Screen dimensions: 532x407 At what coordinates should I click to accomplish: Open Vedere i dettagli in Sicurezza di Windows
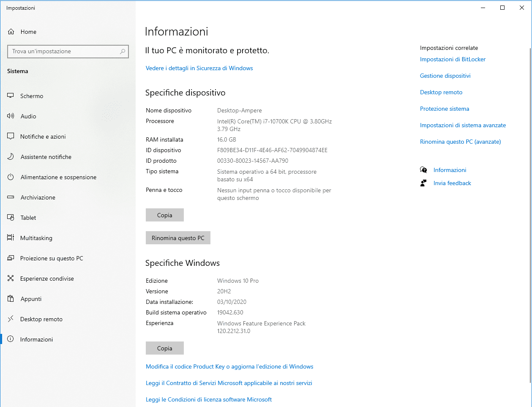click(199, 68)
